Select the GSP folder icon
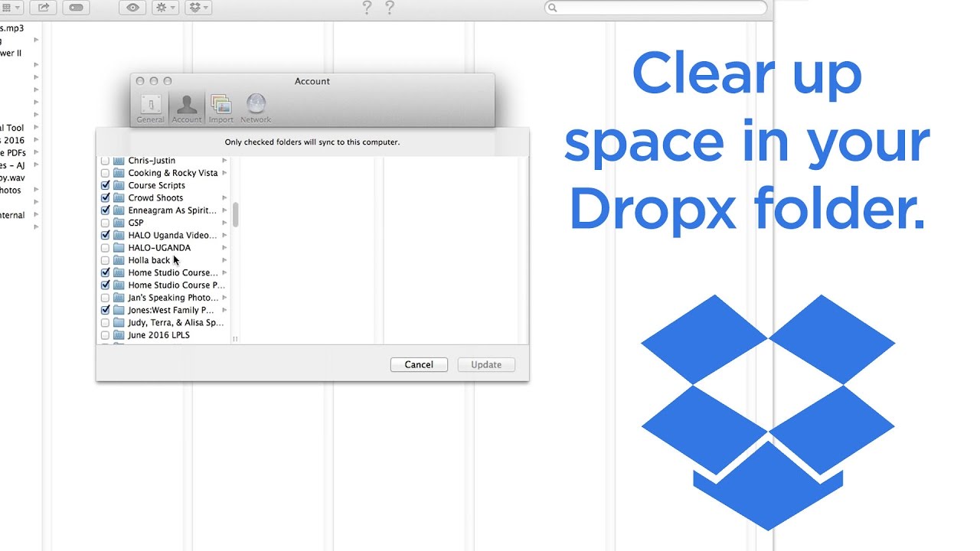The image size is (980, 551). [119, 223]
